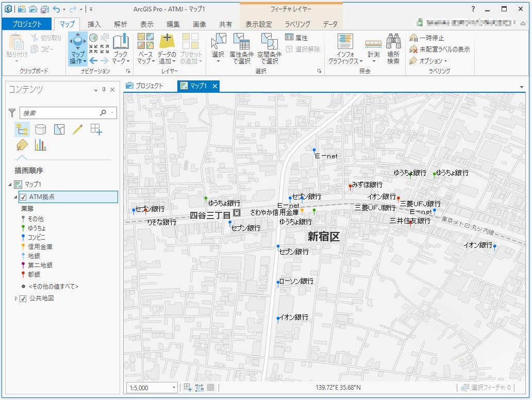Select the Explore (マップ操作) tool

coord(78,48)
